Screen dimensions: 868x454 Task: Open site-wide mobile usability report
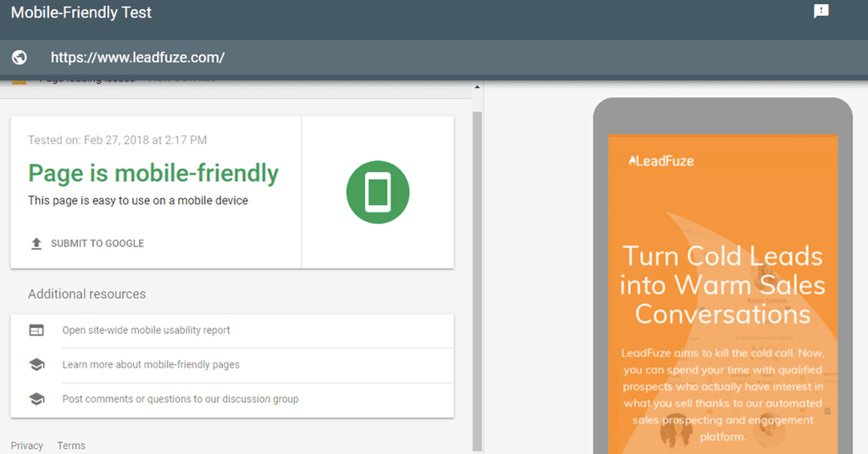146,330
